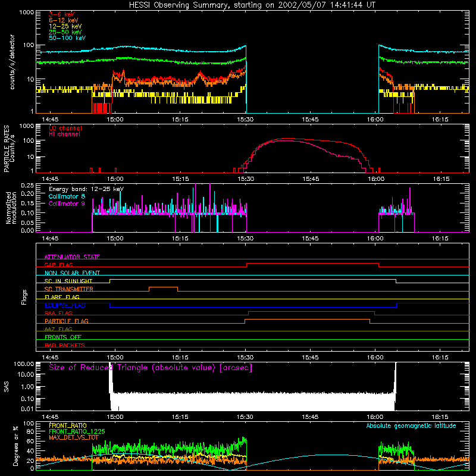Select the 25-50 keV legend label

click(x=65, y=32)
